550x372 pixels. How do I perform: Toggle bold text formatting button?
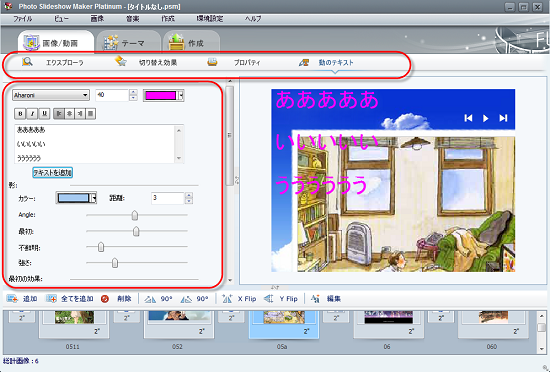pyautogui.click(x=20, y=114)
